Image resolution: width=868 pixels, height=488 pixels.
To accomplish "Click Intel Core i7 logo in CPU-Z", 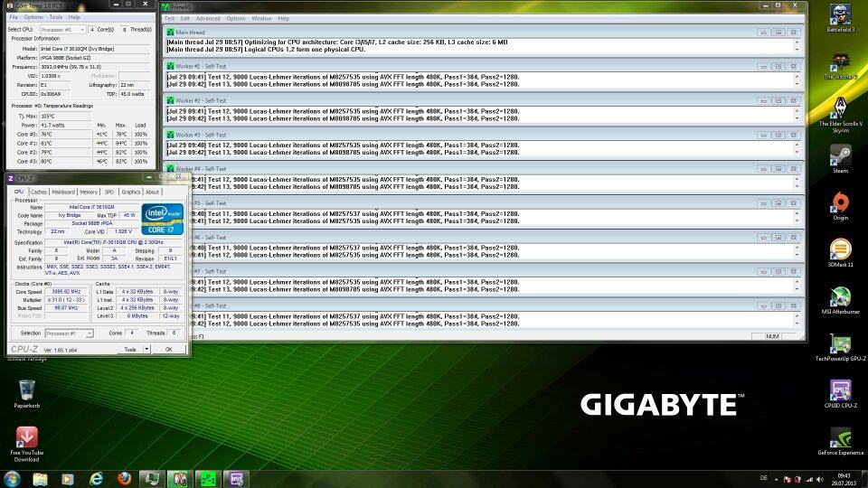I will (x=162, y=219).
